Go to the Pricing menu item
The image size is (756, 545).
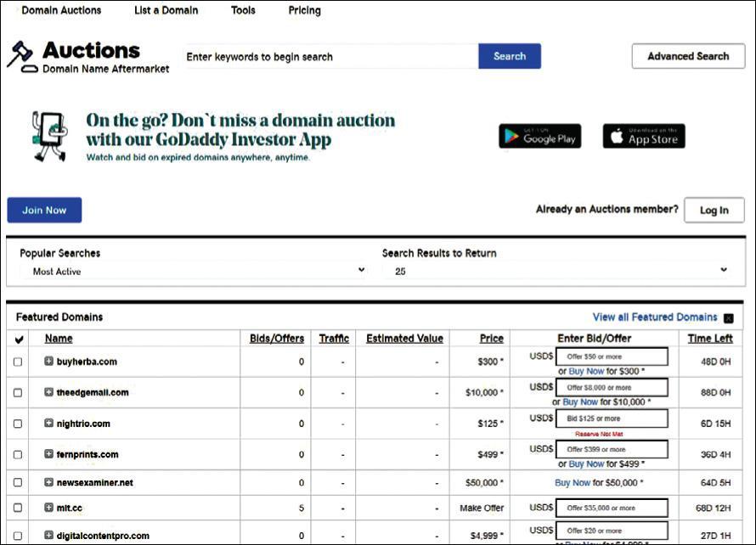pos(304,10)
